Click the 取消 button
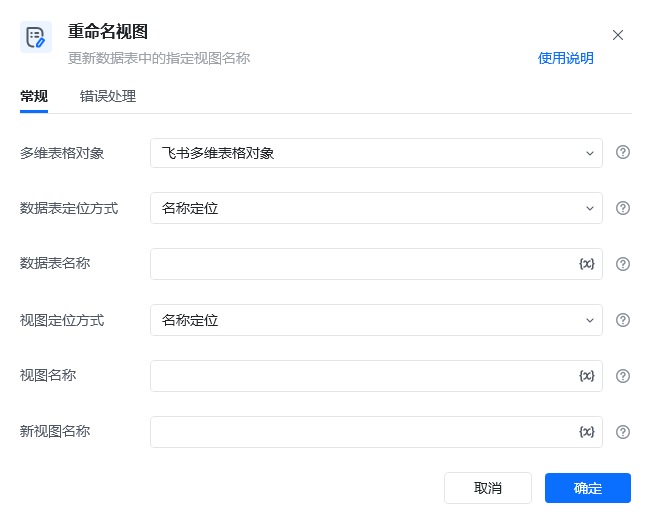Screen dimensions: 651x522 [x=488, y=488]
